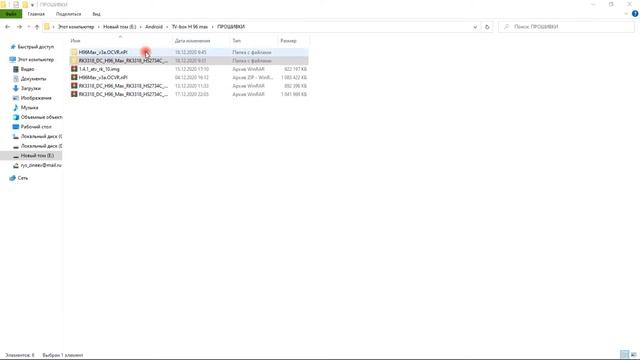The width and height of the screenshot is (640, 360).
Task: Select the RK3318_DC_H96_Max folder dated 18.12.2020
Action: pos(189,60)
